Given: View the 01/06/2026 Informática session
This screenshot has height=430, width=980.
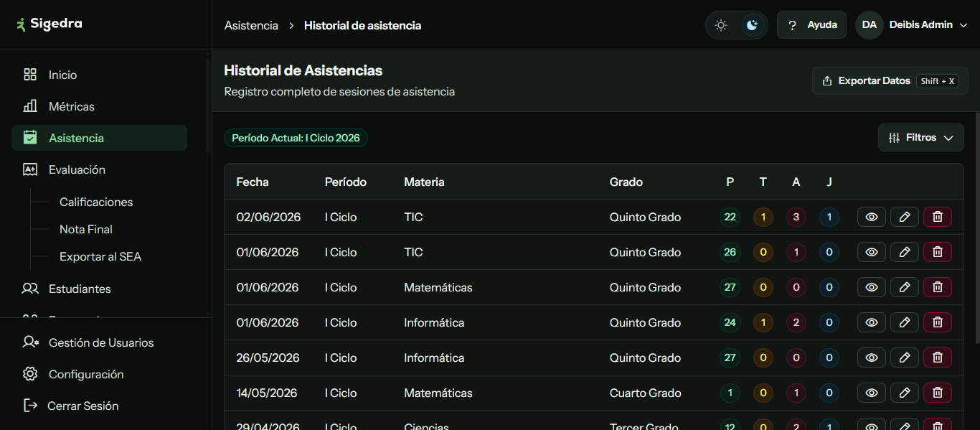Looking at the screenshot, I should click(x=872, y=322).
